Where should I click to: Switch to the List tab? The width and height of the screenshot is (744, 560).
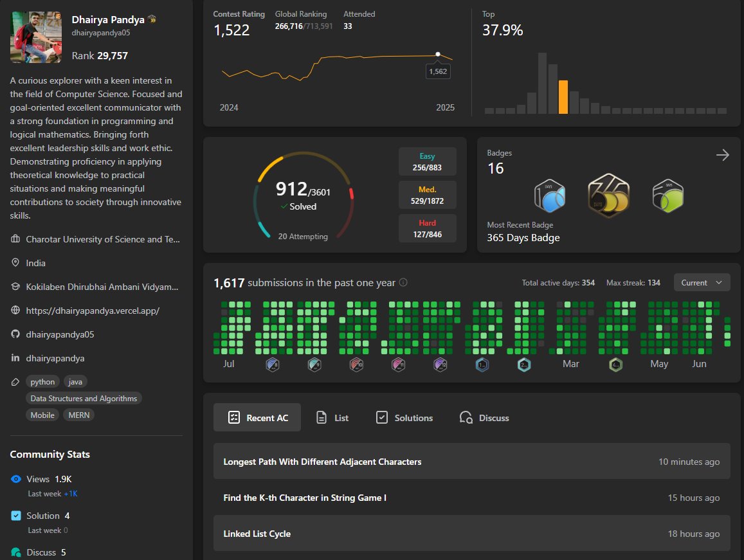coord(332,418)
